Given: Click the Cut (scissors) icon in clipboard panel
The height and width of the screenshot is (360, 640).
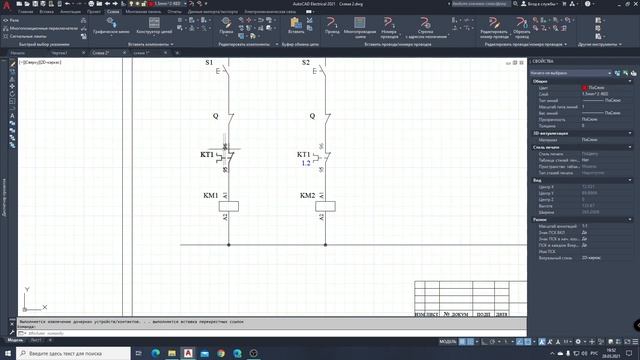Looking at the screenshot, I should point(310,20).
